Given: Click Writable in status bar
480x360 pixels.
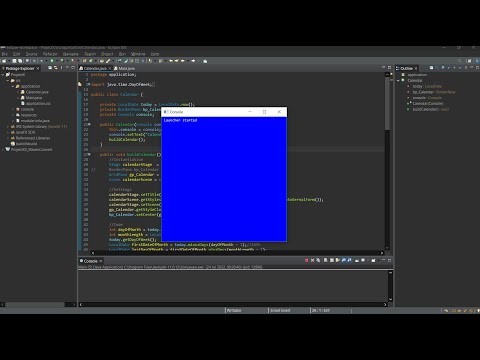Looking at the screenshot, I should (x=234, y=310).
